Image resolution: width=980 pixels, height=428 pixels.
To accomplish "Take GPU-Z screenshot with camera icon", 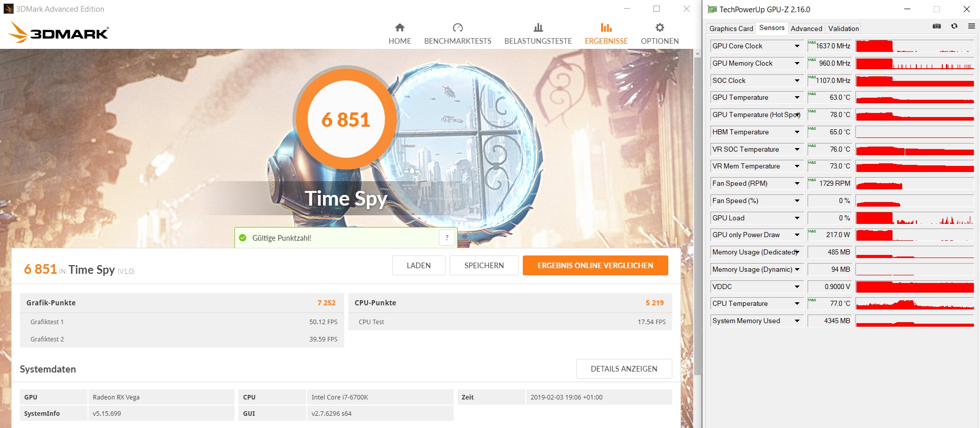I will pos(937,26).
